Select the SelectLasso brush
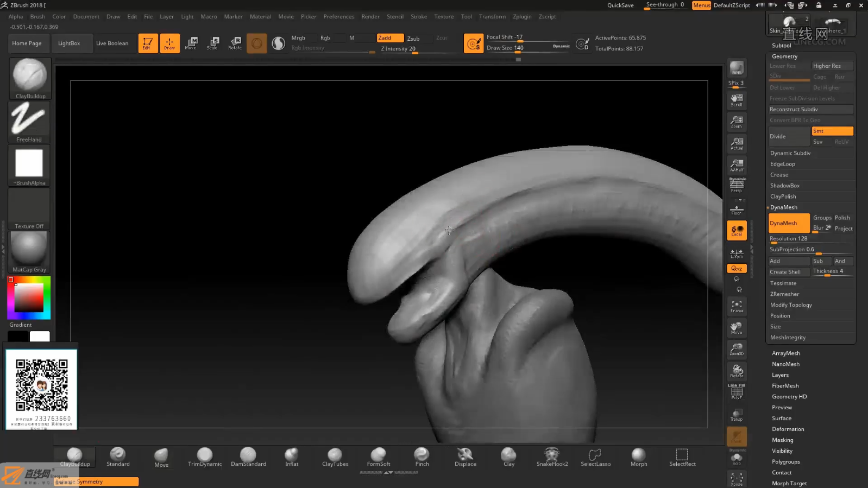This screenshot has width=868, height=488. click(x=595, y=457)
